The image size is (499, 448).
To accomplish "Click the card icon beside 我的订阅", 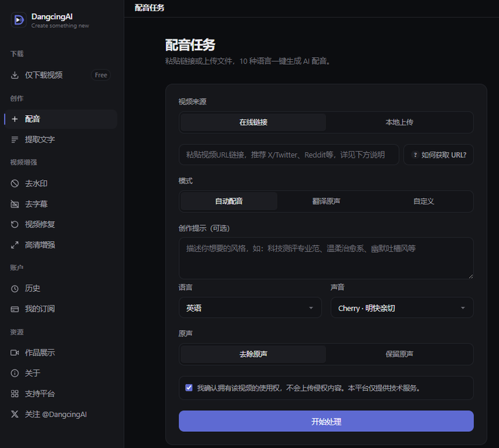I will 14,309.
